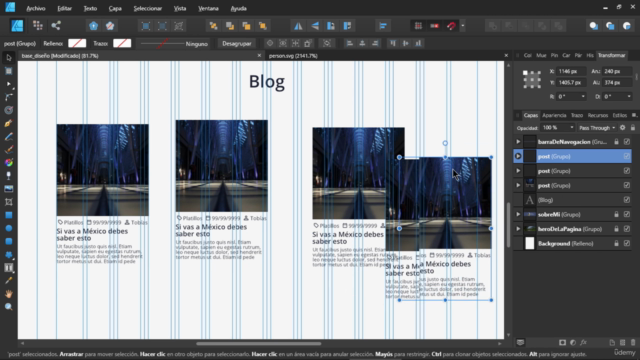Delete layer with trash icon
Viewport: 640px width, 360px height.
pos(633,342)
